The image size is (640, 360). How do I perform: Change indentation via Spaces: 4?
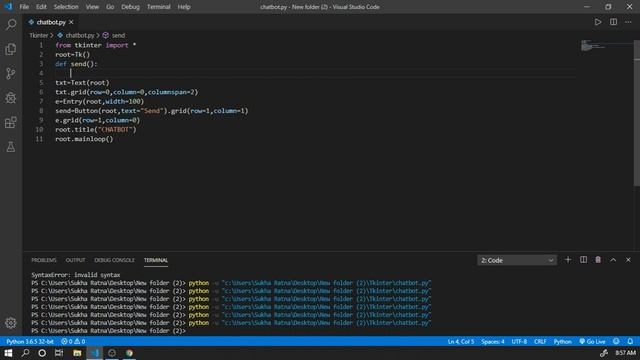click(493, 341)
